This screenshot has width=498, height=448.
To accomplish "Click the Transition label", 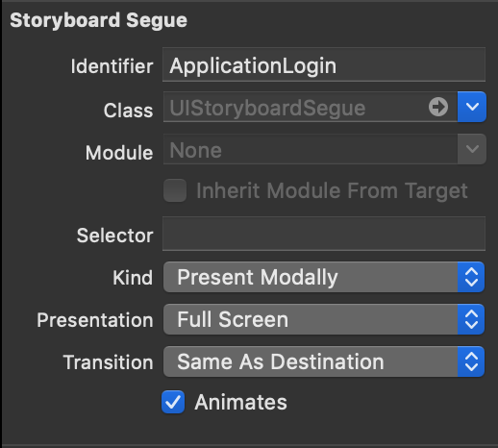I will point(109,362).
